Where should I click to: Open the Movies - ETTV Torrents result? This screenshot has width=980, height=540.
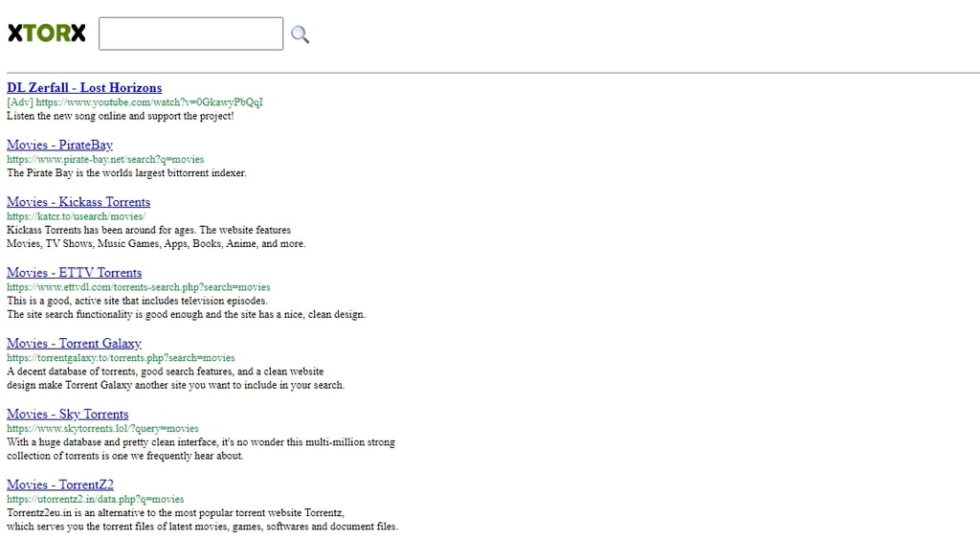[x=75, y=273]
